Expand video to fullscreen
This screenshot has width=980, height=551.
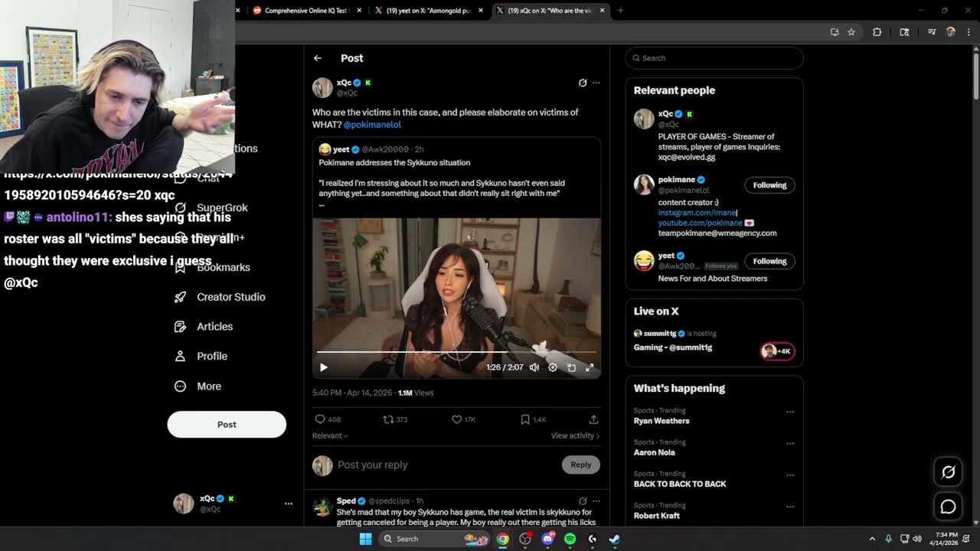590,367
